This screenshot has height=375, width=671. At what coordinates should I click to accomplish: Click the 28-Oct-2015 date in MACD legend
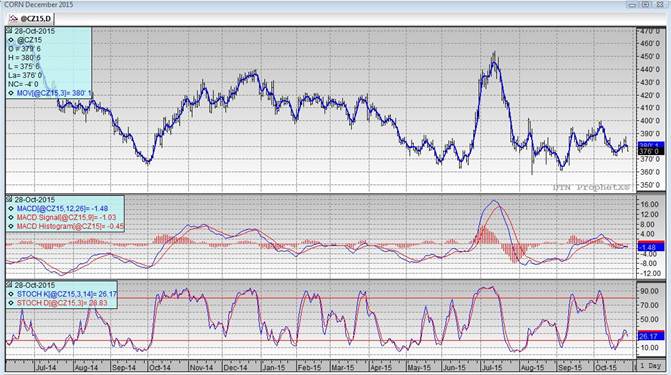pyautogui.click(x=35, y=199)
